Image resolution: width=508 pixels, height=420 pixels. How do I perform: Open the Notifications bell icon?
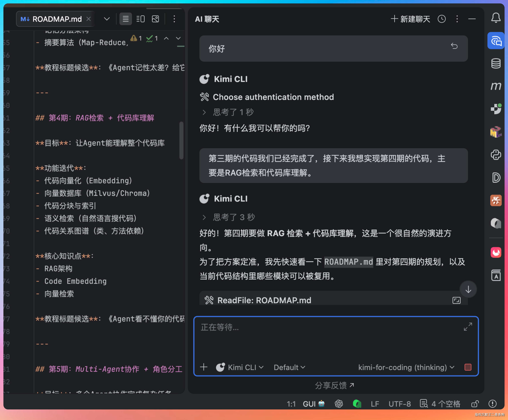(x=496, y=18)
